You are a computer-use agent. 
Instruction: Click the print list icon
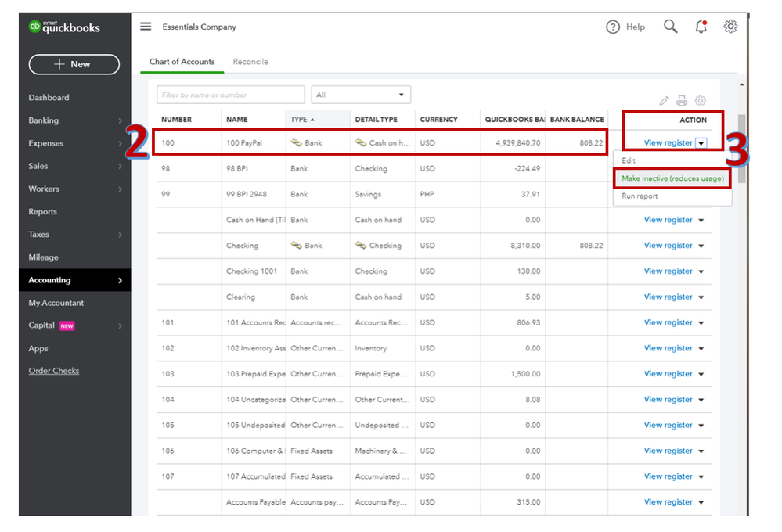pos(682,101)
